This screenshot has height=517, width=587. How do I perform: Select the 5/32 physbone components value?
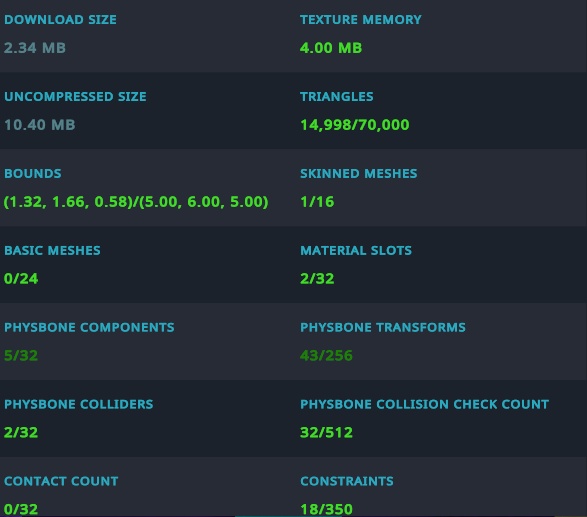pyautogui.click(x=21, y=356)
